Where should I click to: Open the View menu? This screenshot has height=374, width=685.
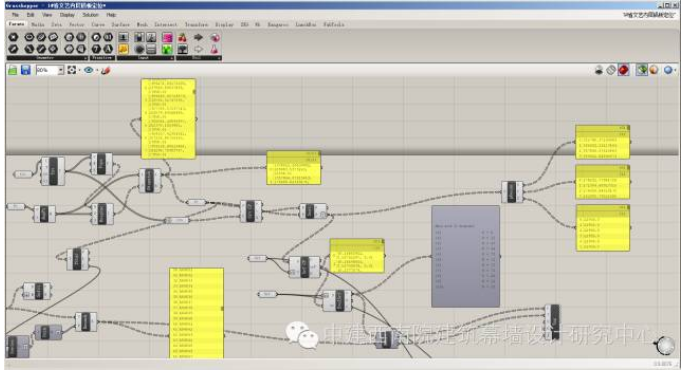pos(47,15)
